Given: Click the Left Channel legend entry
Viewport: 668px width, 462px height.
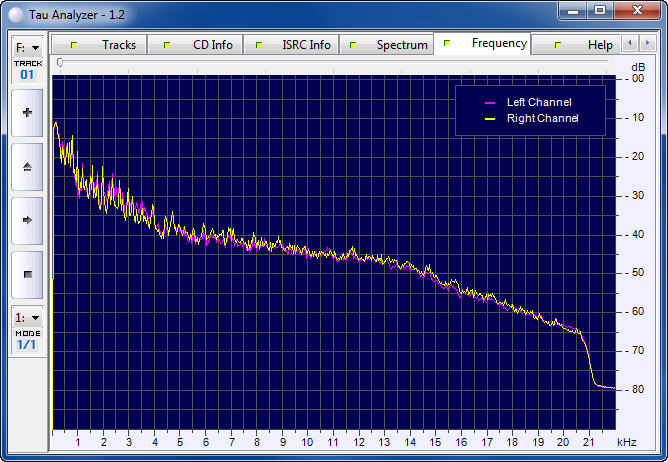Looking at the screenshot, I should pyautogui.click(x=531, y=102).
